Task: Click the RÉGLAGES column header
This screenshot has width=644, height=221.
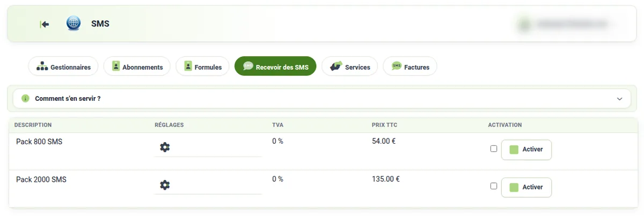Action: tap(169, 125)
